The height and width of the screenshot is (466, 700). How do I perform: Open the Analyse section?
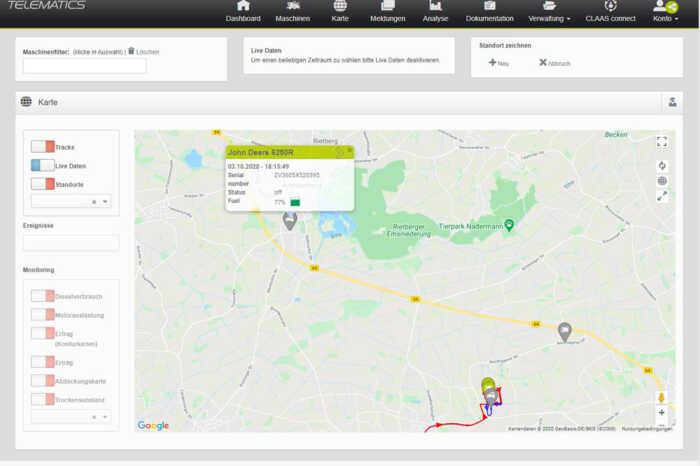tap(435, 12)
